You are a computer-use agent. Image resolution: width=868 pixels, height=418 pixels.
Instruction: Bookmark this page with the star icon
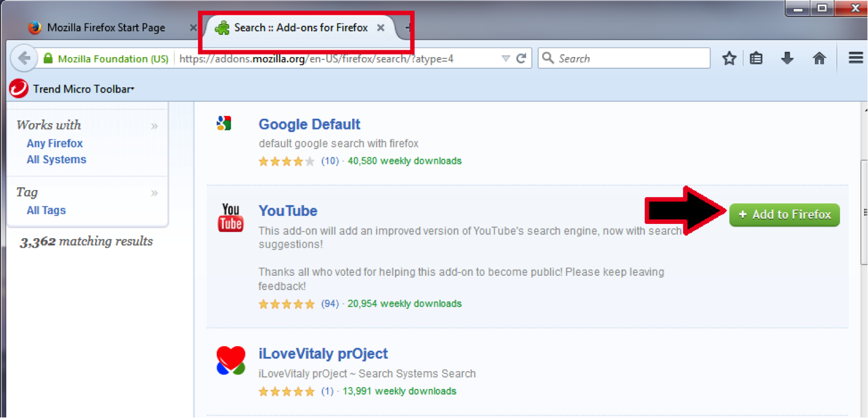[x=729, y=58]
